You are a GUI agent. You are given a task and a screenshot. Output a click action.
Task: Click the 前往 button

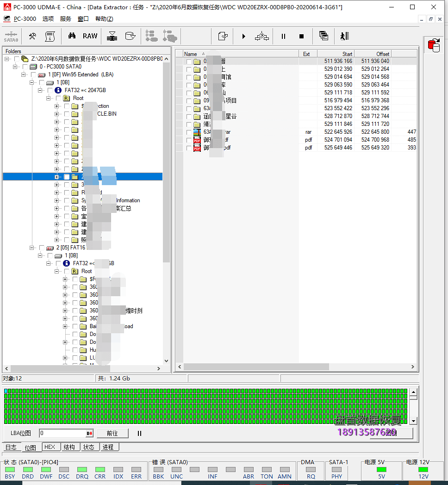112,433
